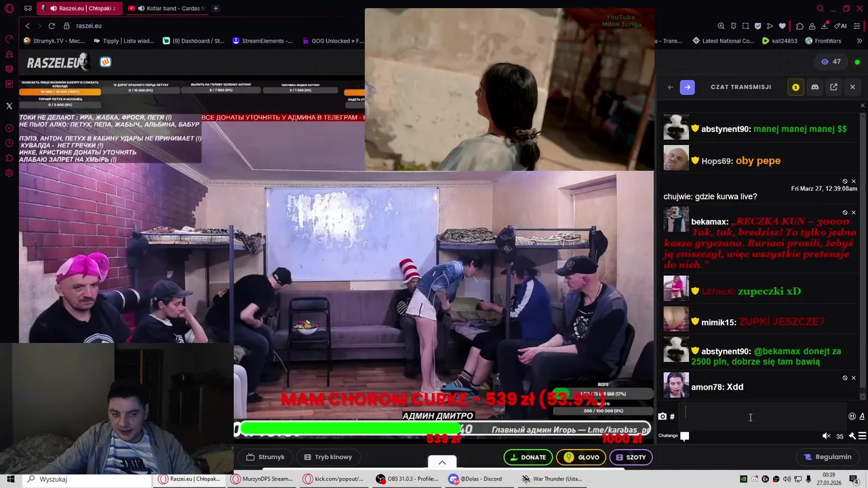Click the Wyszukaj taskbar search box
Screen dimensions: 868x488
[87, 479]
